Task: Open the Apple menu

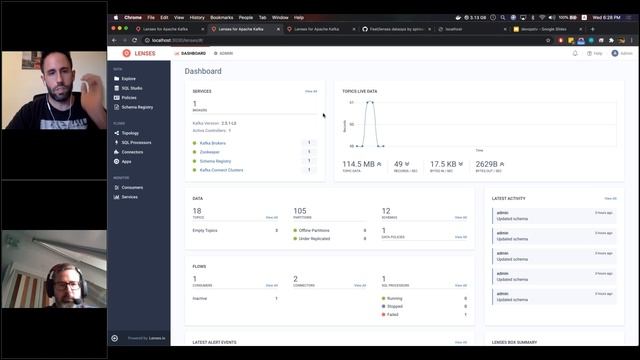Action: [116, 18]
